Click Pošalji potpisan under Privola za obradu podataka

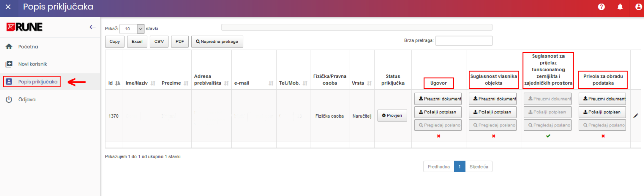(602, 112)
